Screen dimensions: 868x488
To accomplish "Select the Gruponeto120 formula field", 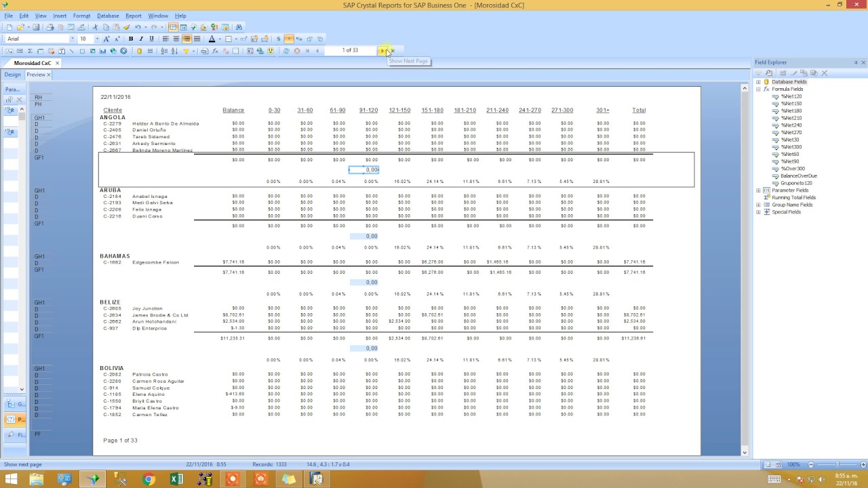I will tap(796, 183).
